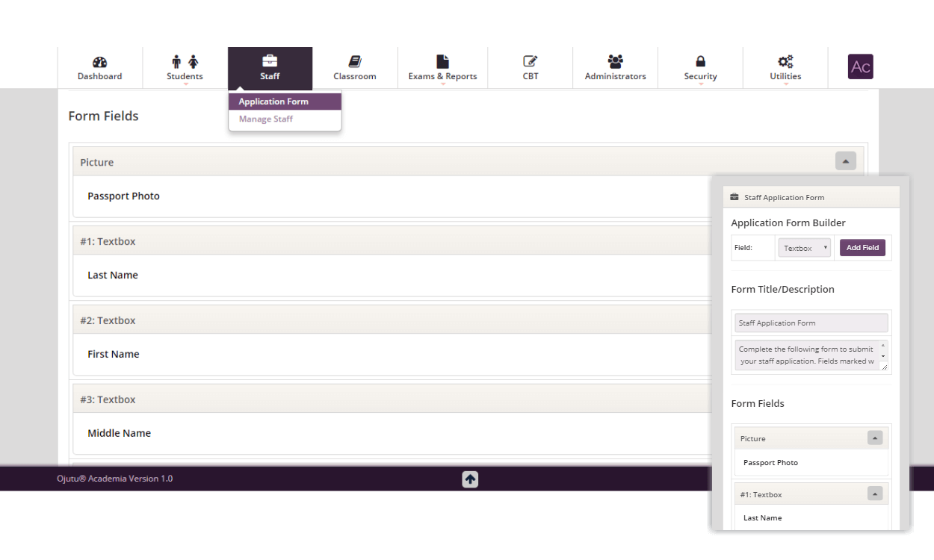The image size is (934, 560).
Task: Open the Ac account avatar
Action: 861,66
